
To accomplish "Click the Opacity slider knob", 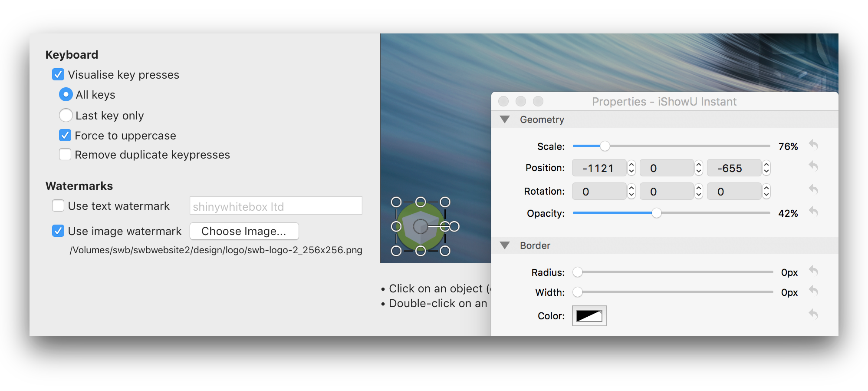I will click(x=657, y=213).
